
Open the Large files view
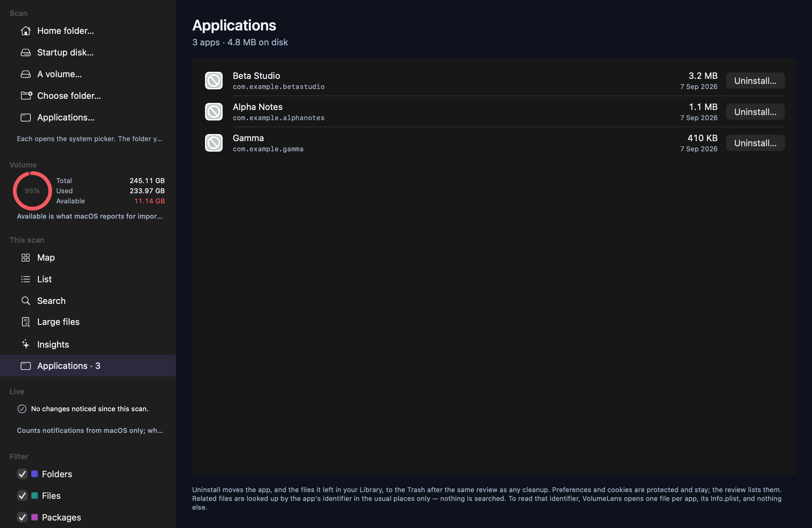(88, 322)
